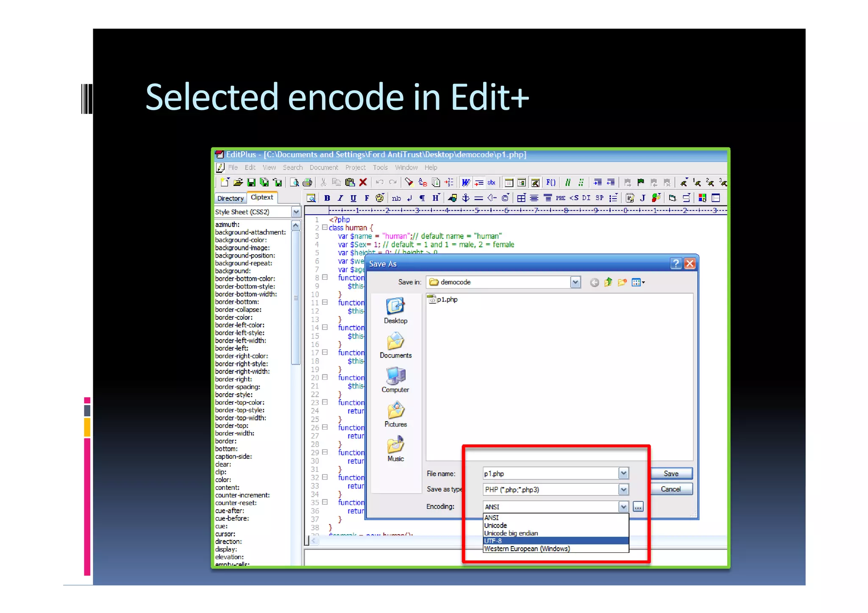Click the red X delete icon
The width and height of the screenshot is (868, 613).
pyautogui.click(x=363, y=183)
